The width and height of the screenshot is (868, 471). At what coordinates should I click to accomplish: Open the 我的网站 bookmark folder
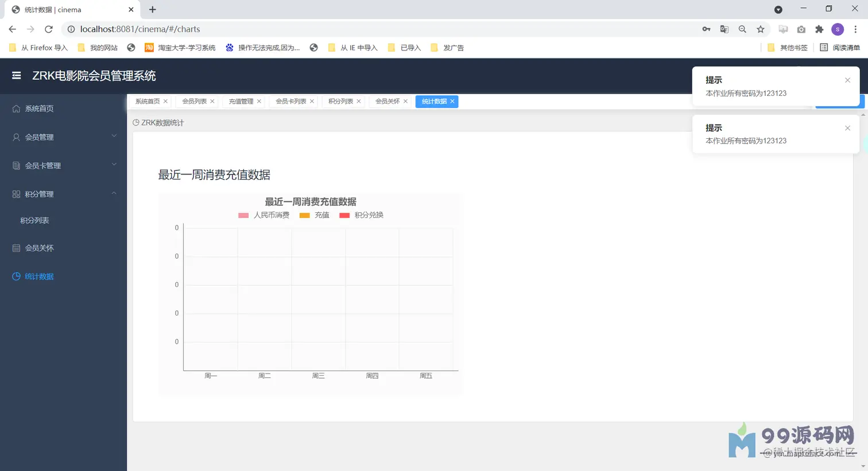click(98, 48)
